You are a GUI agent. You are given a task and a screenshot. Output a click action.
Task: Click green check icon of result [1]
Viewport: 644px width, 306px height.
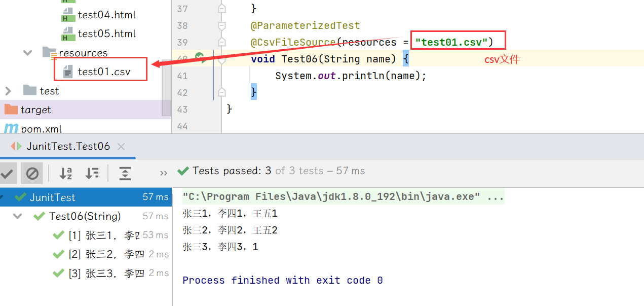[x=58, y=235]
